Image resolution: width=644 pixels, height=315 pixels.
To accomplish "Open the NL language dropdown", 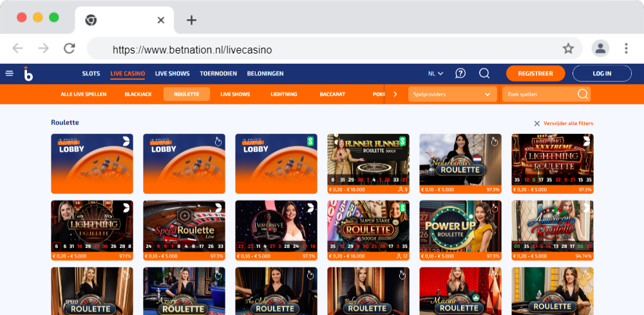I will click(436, 73).
